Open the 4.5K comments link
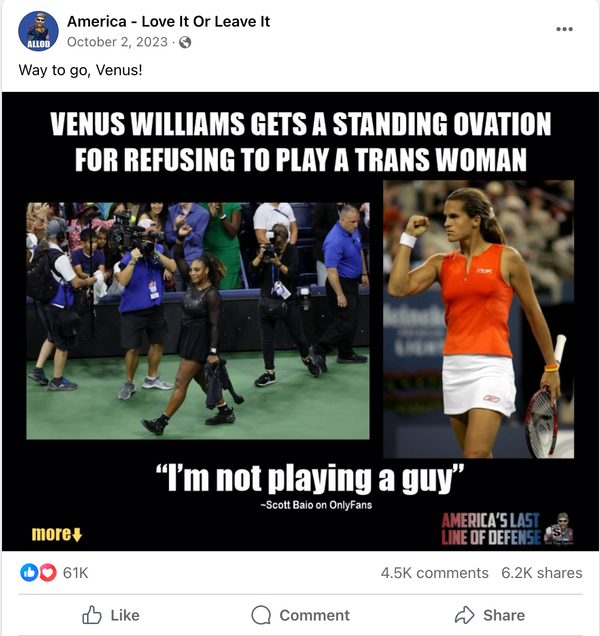This screenshot has height=636, width=600. (434, 573)
